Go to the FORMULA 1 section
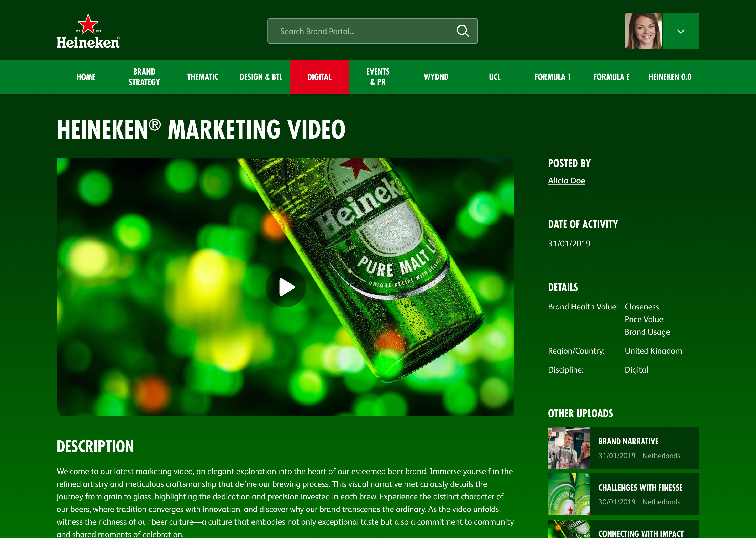This screenshot has width=756, height=538. coord(552,77)
